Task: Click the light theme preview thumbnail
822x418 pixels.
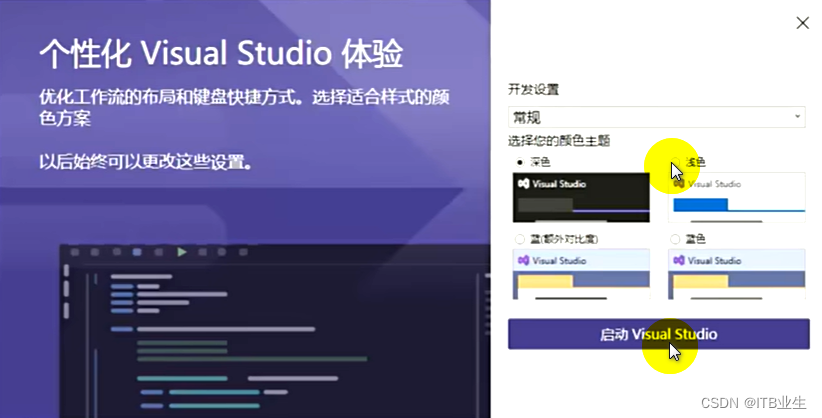Action: tap(737, 198)
